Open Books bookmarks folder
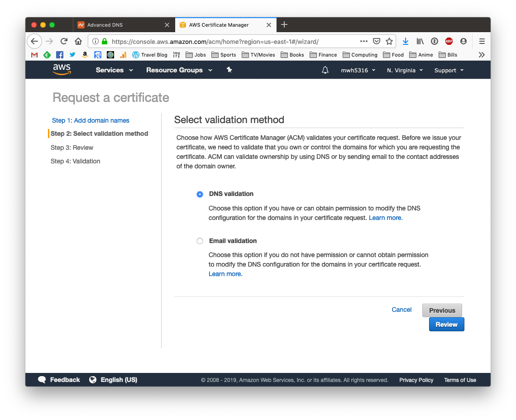This screenshot has width=516, height=420. click(292, 55)
